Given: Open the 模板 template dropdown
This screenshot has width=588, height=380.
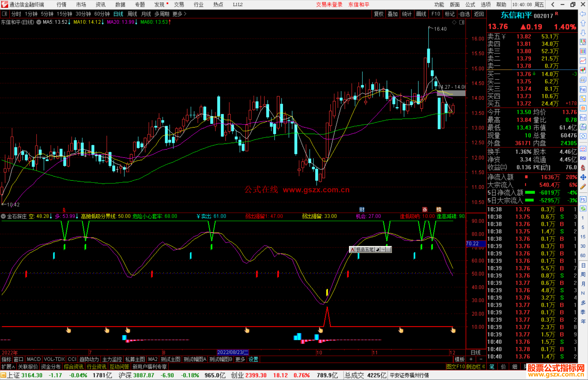Looking at the screenshot, I should (460, 359).
